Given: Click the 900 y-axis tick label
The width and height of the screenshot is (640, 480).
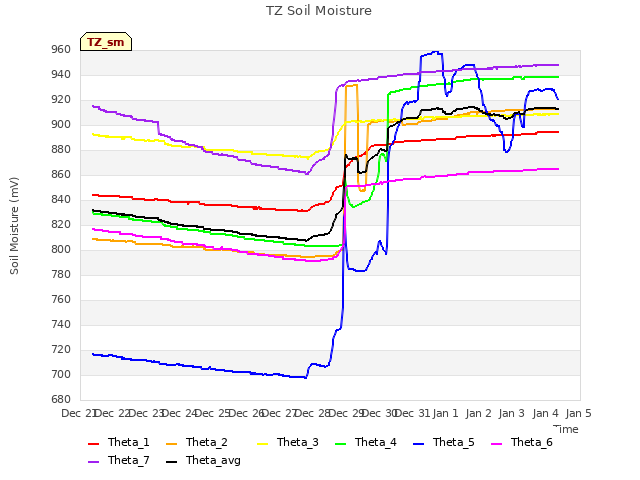Looking at the screenshot, I should point(61,124).
